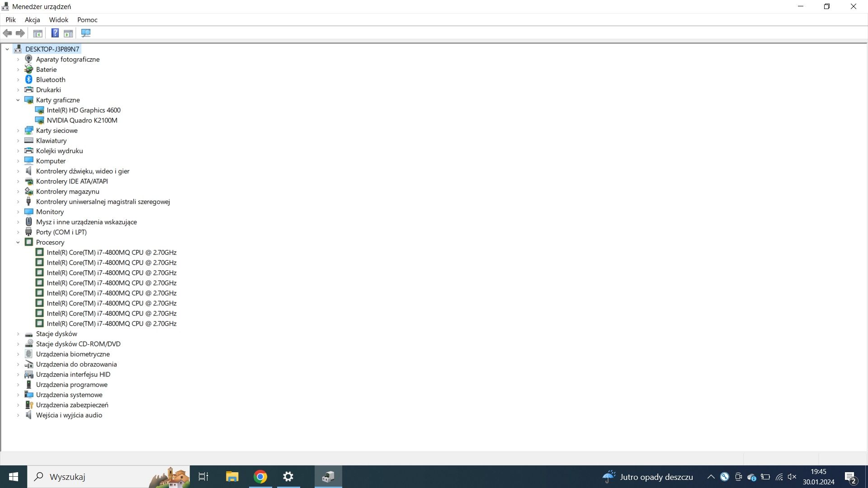Click the Device Manager help icon
The height and width of the screenshot is (488, 868).
pyautogui.click(x=54, y=33)
